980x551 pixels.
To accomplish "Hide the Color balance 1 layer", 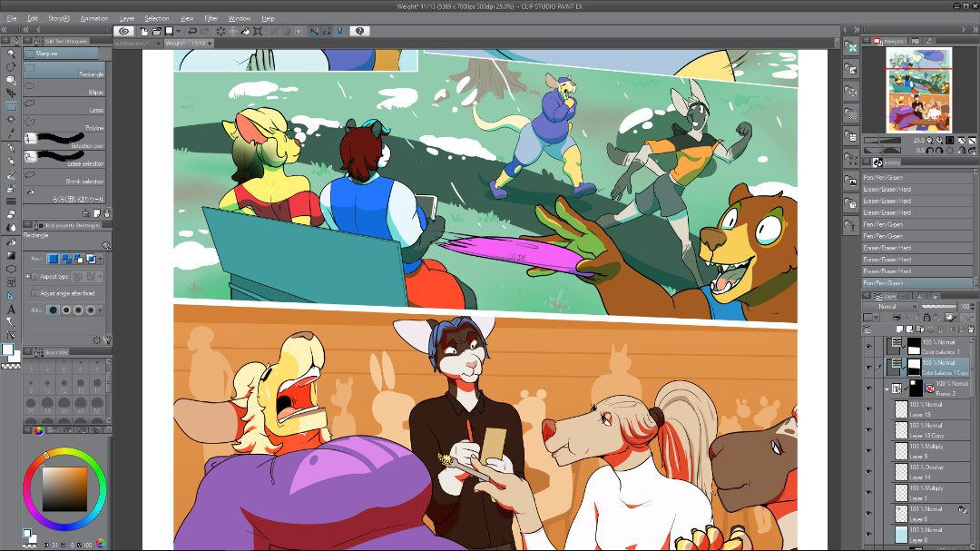I will [868, 346].
